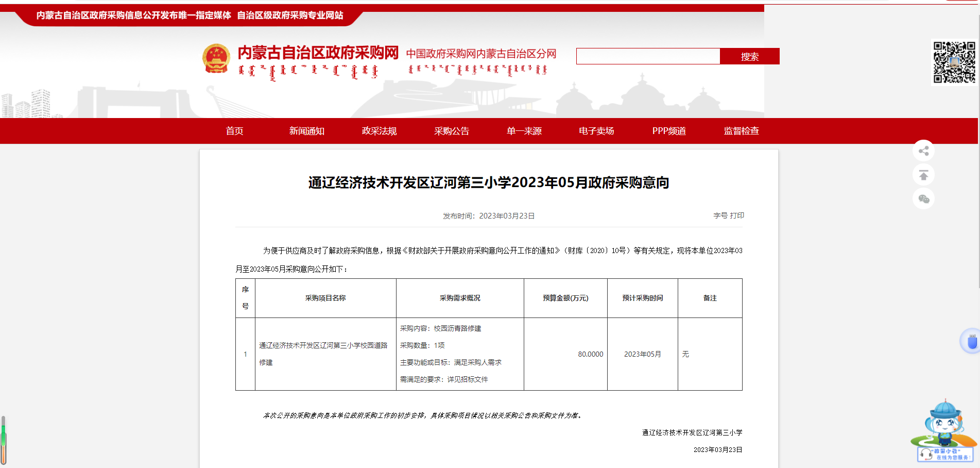This screenshot has height=468, width=980.
Task: Go to 新闻通知 in navigation bar
Action: pos(307,131)
